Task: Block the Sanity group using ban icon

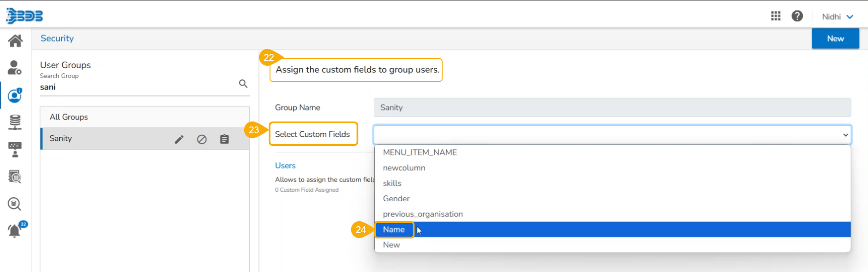Action: pyautogui.click(x=202, y=139)
